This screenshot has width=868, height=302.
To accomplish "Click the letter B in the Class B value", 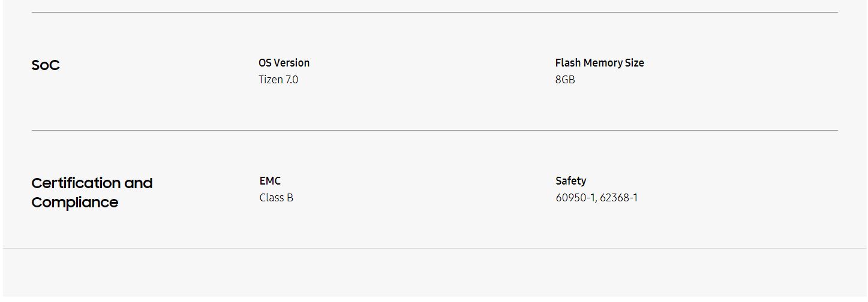I will 290,198.
